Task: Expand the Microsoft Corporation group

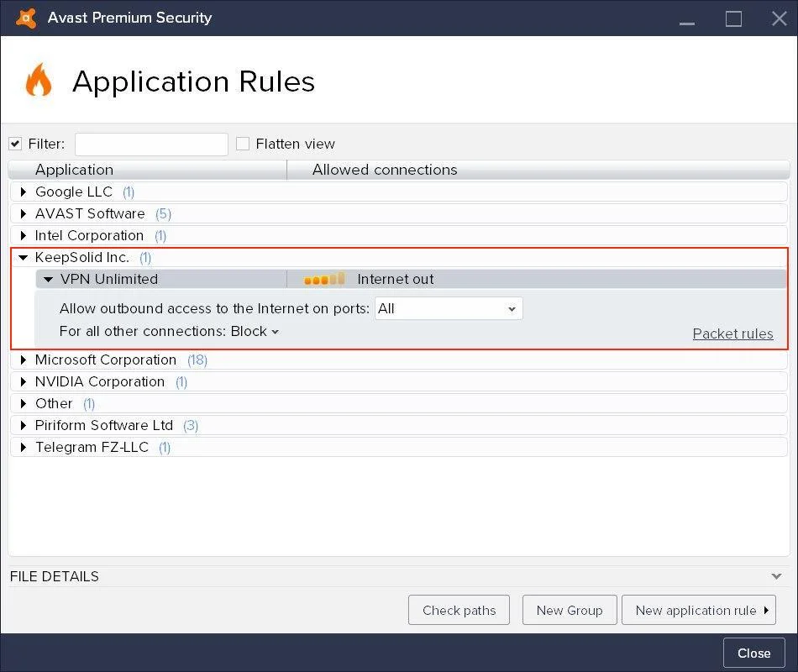Action: click(24, 360)
